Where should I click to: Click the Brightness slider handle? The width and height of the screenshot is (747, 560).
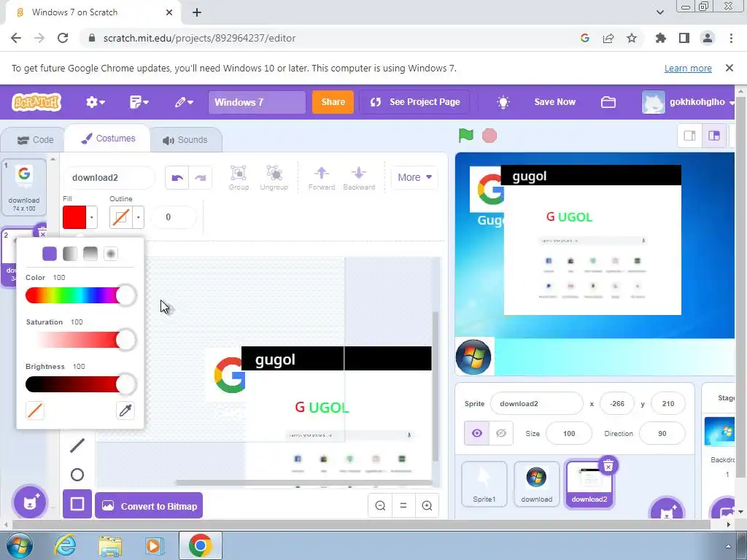pyautogui.click(x=125, y=384)
